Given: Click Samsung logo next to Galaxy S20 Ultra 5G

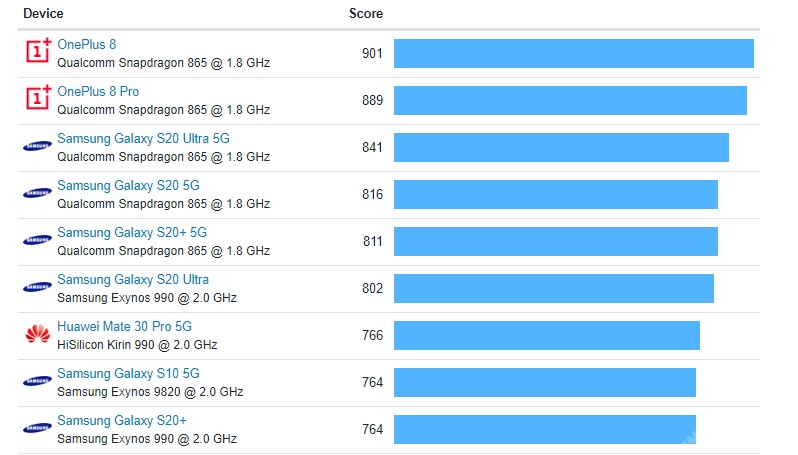Looking at the screenshot, I should [x=38, y=147].
